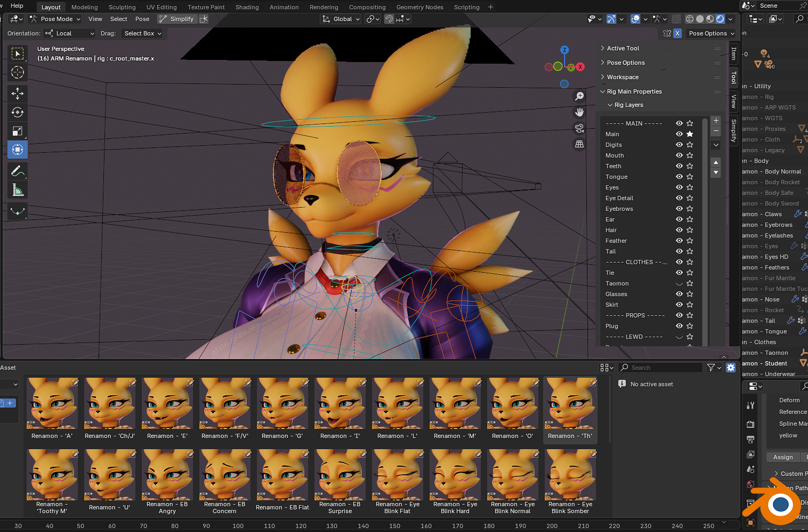Select the Rotate tool

pyautogui.click(x=18, y=112)
